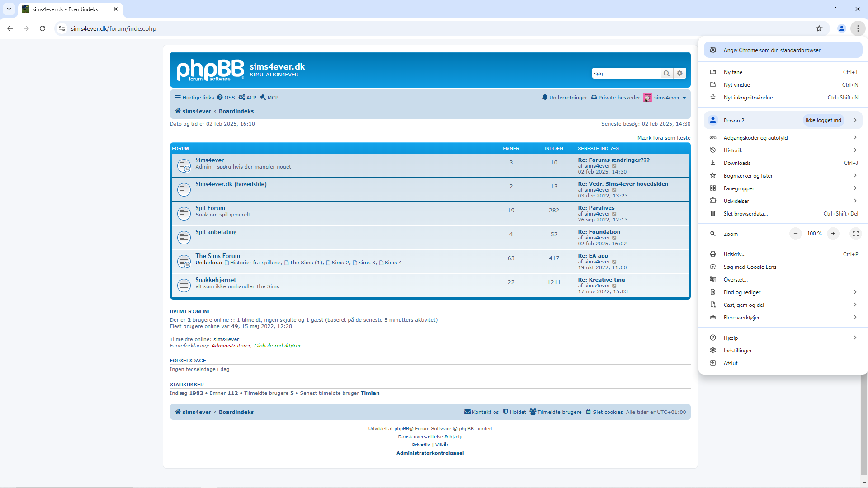Open ACP admin control panel link
This screenshot has width=868, height=488.
(x=247, y=98)
